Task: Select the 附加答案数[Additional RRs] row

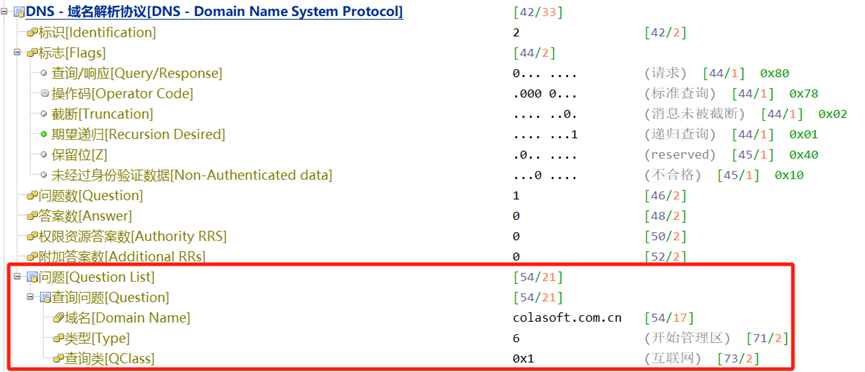Action: [121, 257]
